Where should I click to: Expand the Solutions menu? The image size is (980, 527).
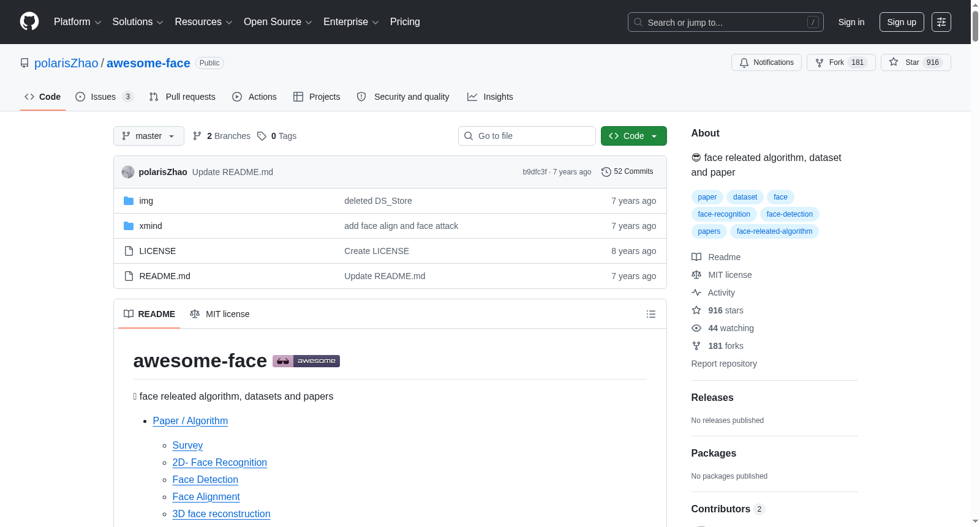138,22
